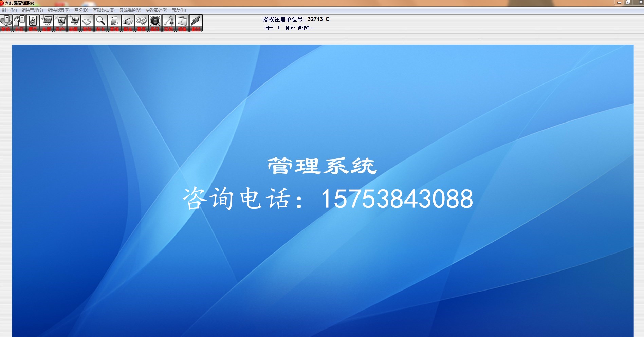Select the 退出 (exit) lightning icon

tap(196, 22)
